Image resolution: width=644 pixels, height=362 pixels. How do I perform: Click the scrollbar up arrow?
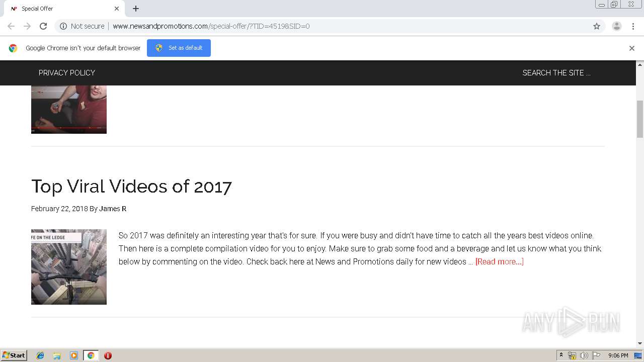640,64
